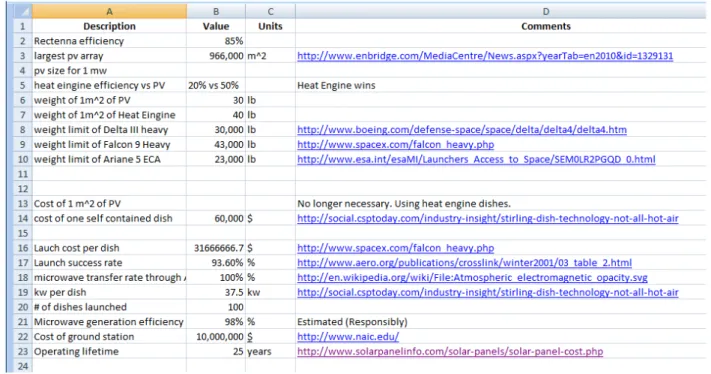The width and height of the screenshot is (711, 374).
Task: Open the solarpanelinfo.com link
Action: coord(450,351)
